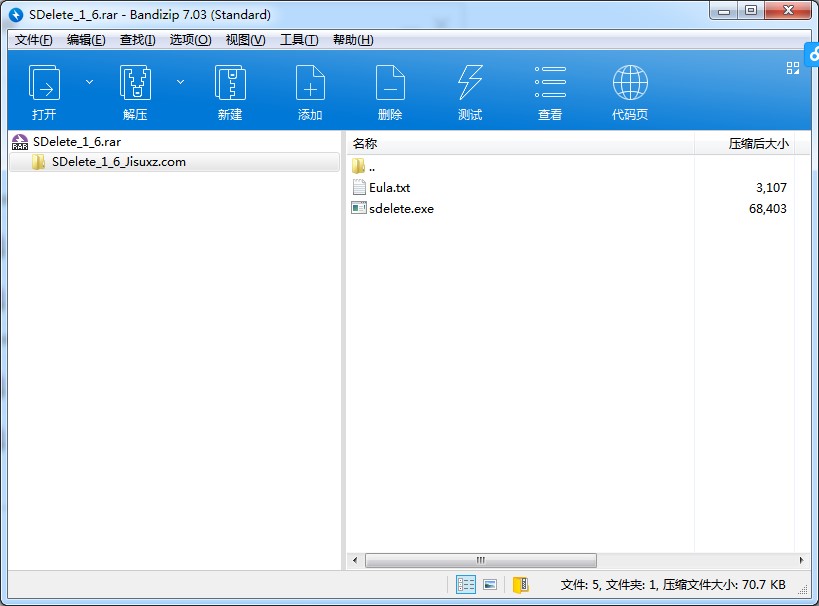The height and width of the screenshot is (606, 819).
Task: Click the yellow archive icon in status bar
Action: click(x=521, y=585)
